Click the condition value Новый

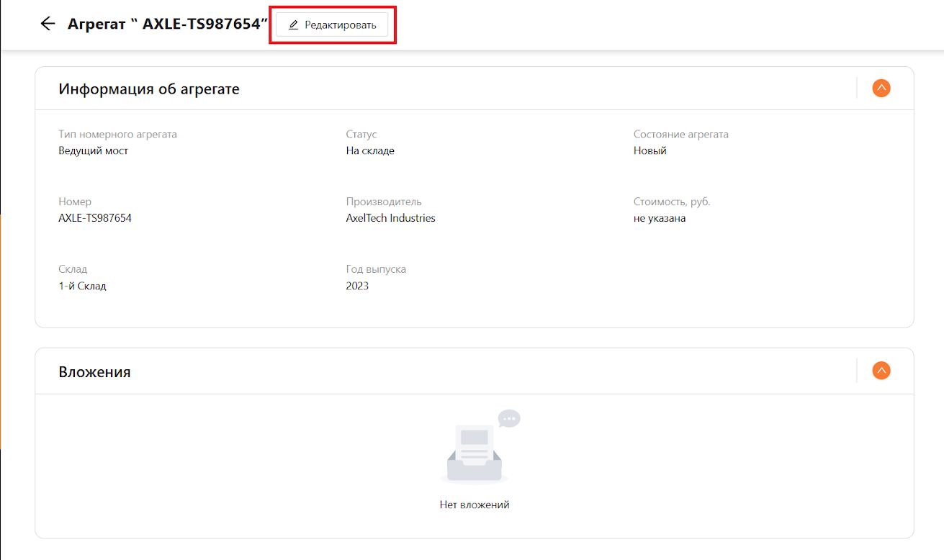pyautogui.click(x=650, y=150)
